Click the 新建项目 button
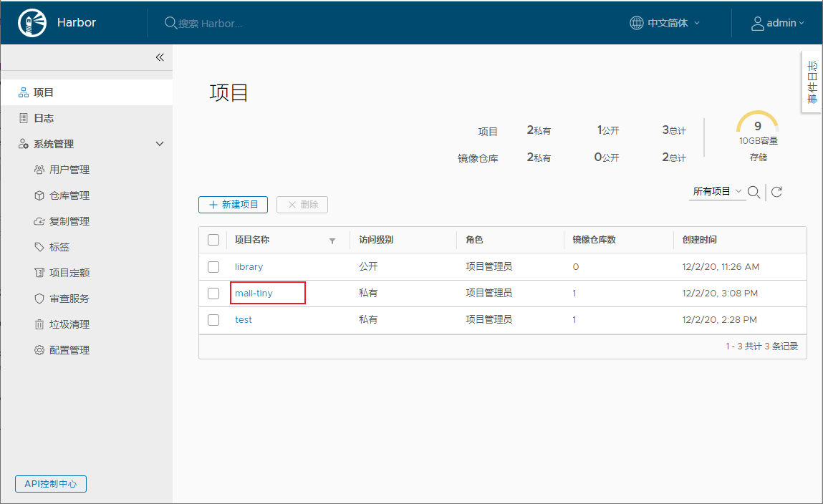823x504 pixels. (233, 205)
